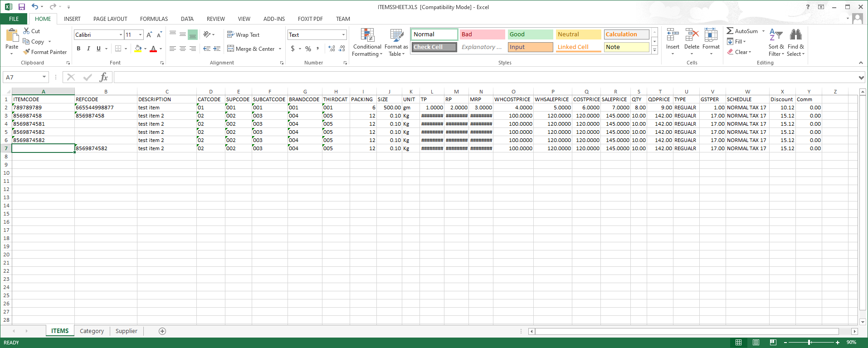Expand the Name Box dropdown
The image size is (868, 348).
[x=44, y=77]
